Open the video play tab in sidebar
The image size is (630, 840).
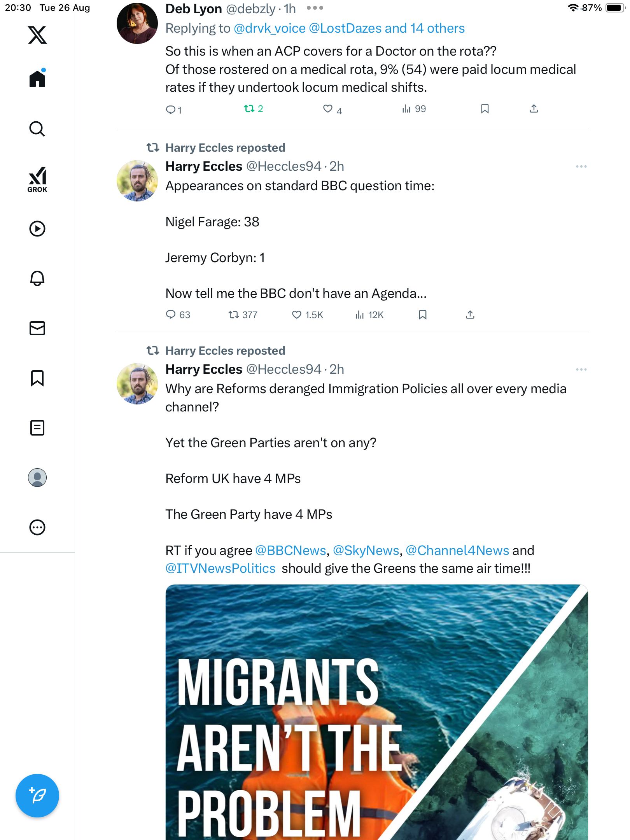click(x=37, y=229)
